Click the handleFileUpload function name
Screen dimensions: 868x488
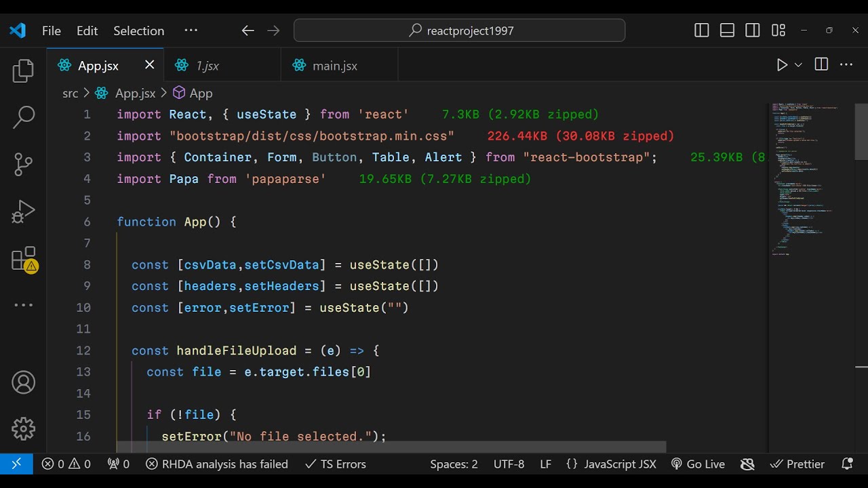[x=237, y=350]
